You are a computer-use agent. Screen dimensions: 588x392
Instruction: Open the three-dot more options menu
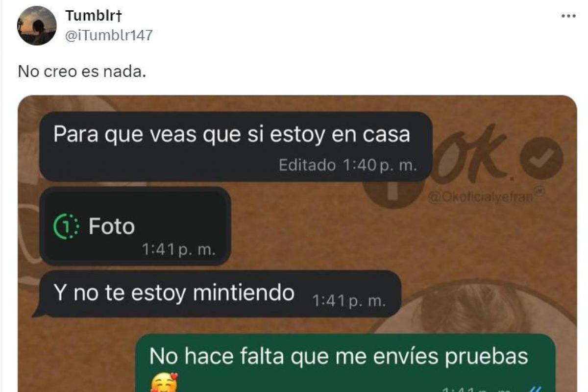pyautogui.click(x=568, y=16)
